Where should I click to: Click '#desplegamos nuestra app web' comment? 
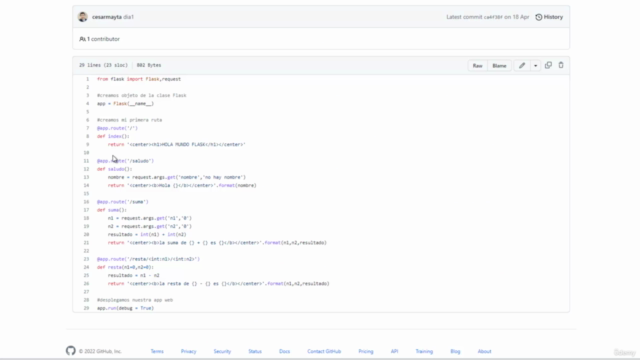(x=135, y=300)
